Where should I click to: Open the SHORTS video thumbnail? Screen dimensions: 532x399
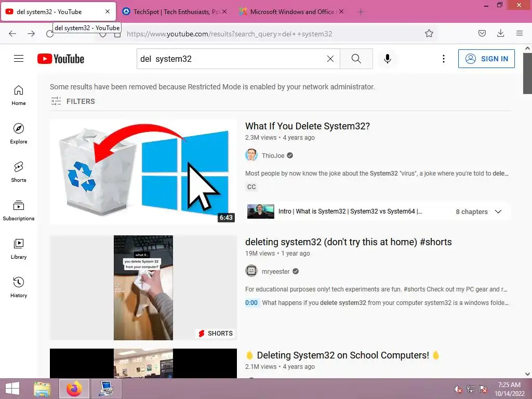tap(143, 288)
